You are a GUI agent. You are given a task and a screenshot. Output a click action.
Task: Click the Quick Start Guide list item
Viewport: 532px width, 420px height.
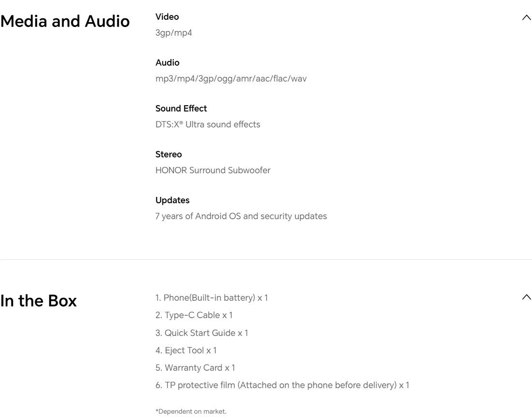pyautogui.click(x=202, y=333)
